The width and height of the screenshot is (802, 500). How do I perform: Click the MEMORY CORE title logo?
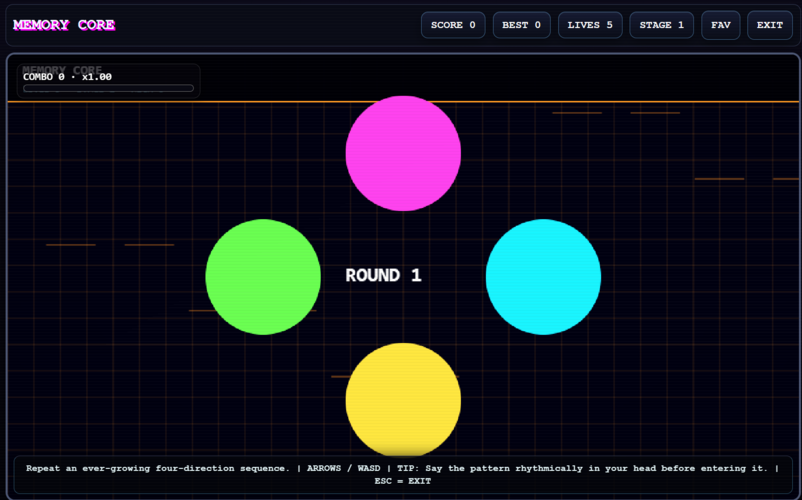pyautogui.click(x=64, y=25)
